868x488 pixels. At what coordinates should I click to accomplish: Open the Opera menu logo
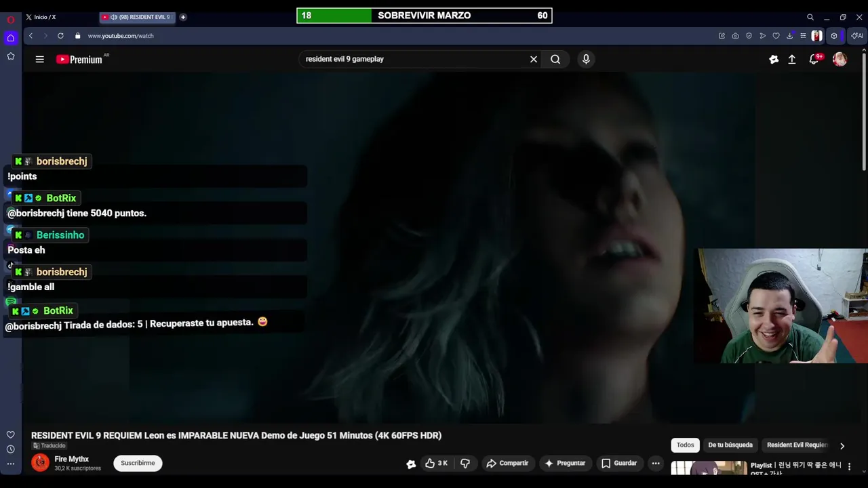pos(11,20)
